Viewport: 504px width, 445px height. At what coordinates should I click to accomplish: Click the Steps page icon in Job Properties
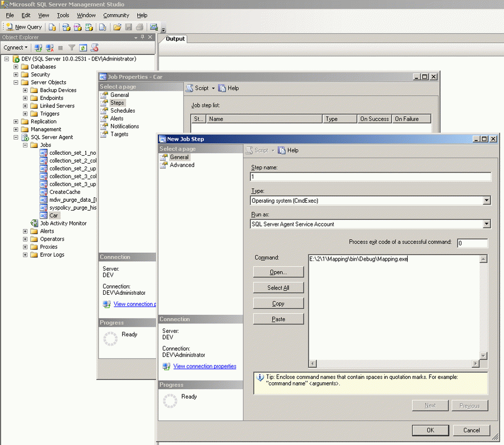point(104,103)
